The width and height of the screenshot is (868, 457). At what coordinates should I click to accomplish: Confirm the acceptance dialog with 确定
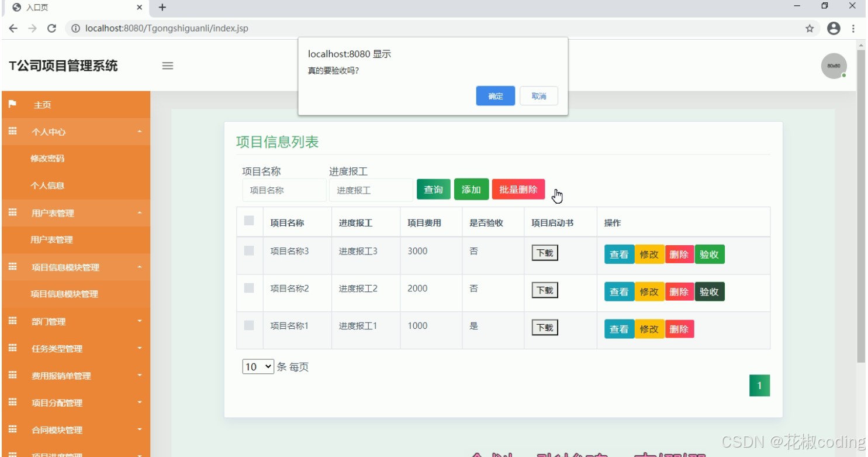[494, 95]
